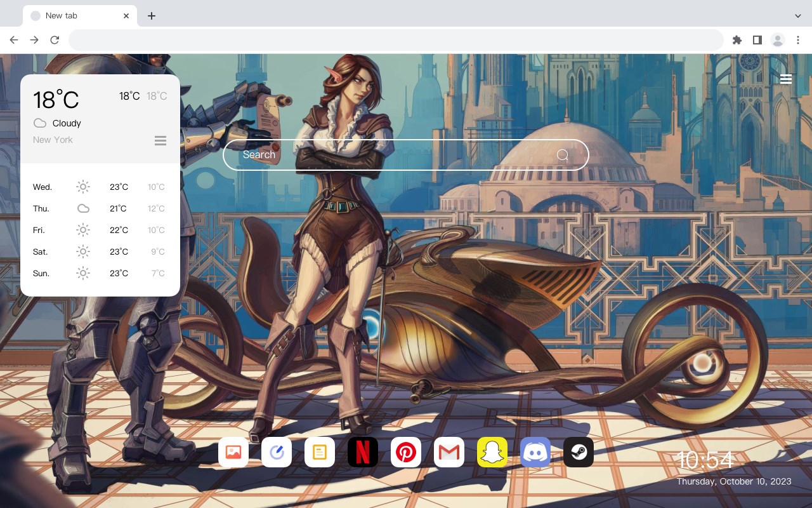Select the Wed. forecast row label

(x=43, y=187)
